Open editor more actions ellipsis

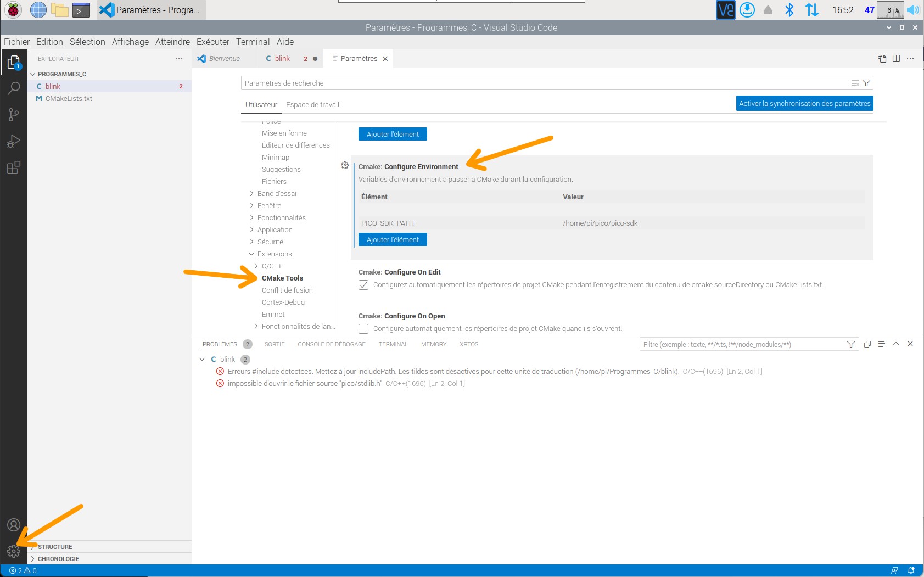(910, 59)
